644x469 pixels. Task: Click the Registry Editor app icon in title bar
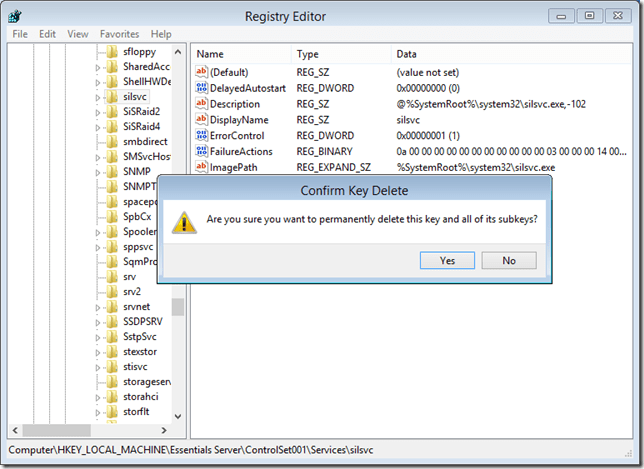15,16
